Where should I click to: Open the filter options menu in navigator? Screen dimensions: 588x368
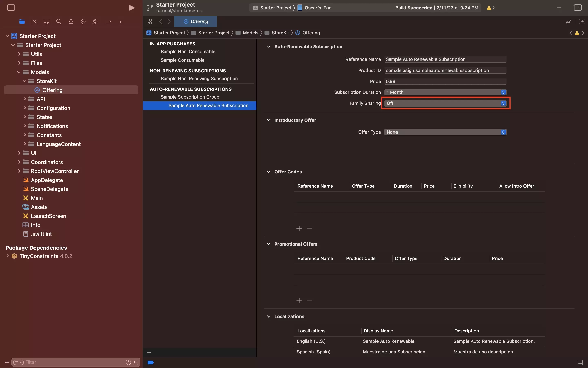click(x=18, y=362)
